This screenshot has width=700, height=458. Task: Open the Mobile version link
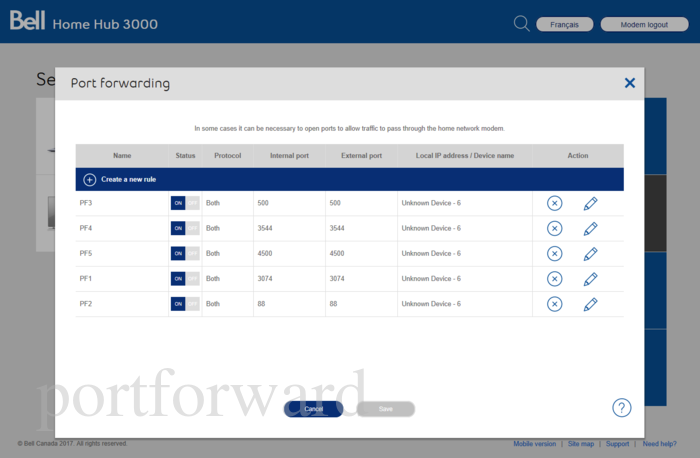point(534,443)
